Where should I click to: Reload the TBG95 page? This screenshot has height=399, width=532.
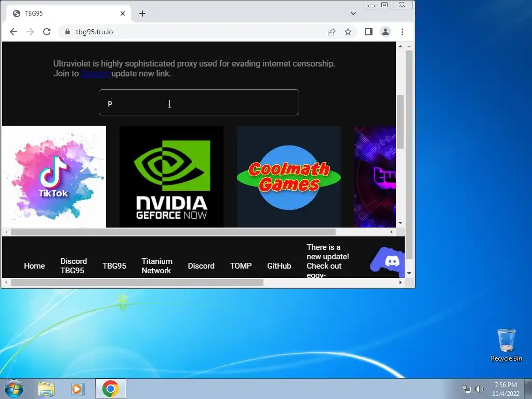(x=47, y=32)
